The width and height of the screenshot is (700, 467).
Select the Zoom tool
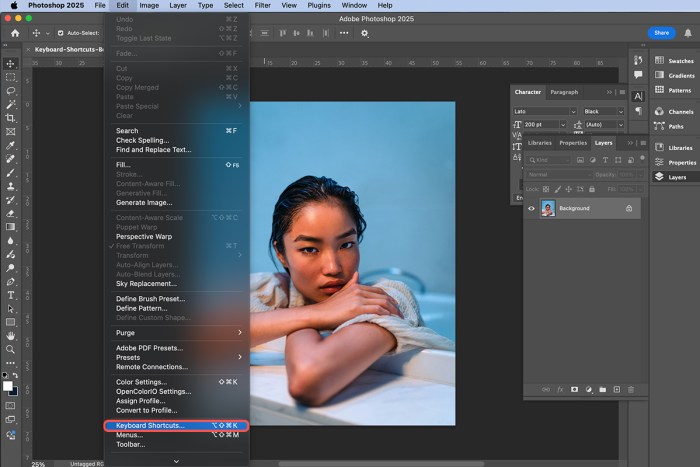11,350
